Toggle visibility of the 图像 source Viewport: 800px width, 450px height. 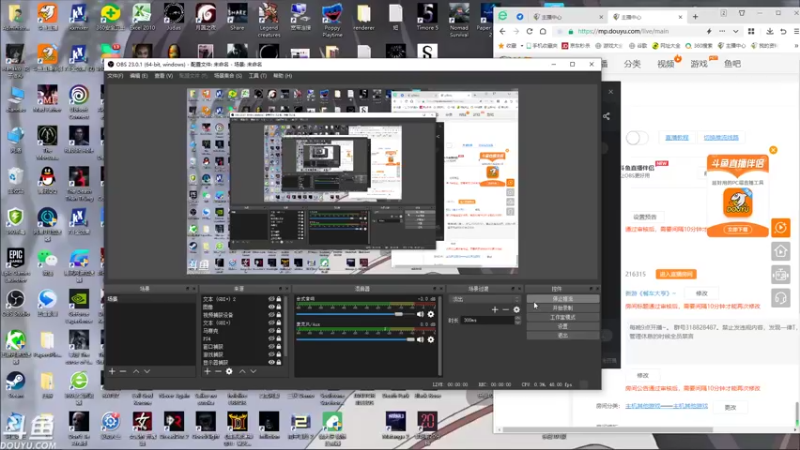pos(271,307)
